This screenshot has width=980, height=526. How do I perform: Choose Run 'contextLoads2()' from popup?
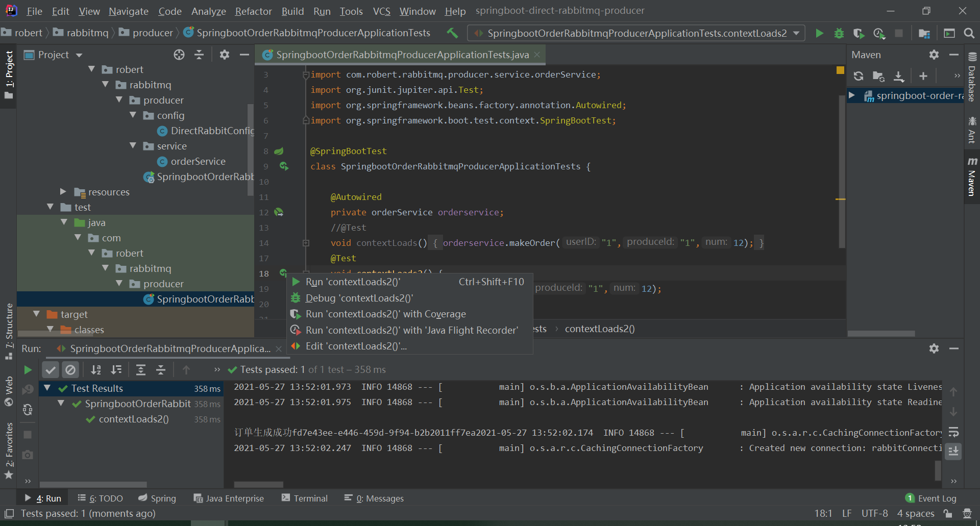tap(410, 282)
